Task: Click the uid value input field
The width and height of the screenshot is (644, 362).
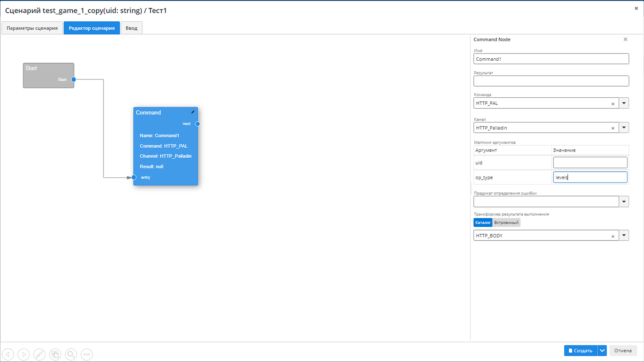Action: [x=590, y=162]
